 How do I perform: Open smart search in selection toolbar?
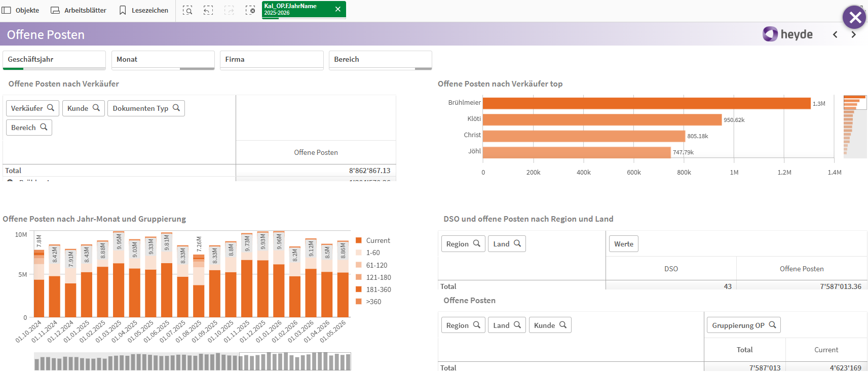pos(187,10)
